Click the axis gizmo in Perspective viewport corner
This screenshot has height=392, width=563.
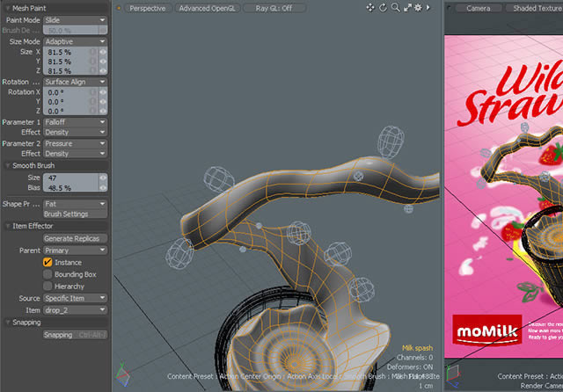122,374
